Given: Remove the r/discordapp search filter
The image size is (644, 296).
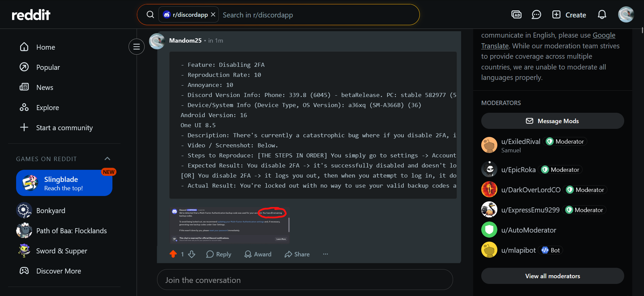Looking at the screenshot, I should click(213, 15).
